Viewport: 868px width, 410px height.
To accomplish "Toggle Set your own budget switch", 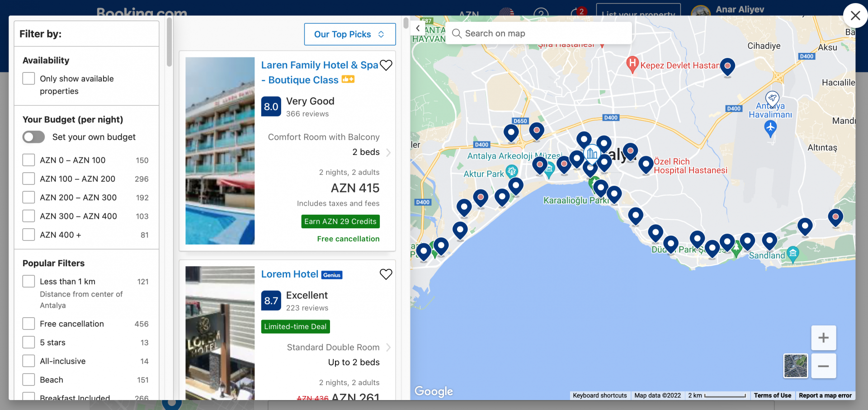I will tap(34, 137).
